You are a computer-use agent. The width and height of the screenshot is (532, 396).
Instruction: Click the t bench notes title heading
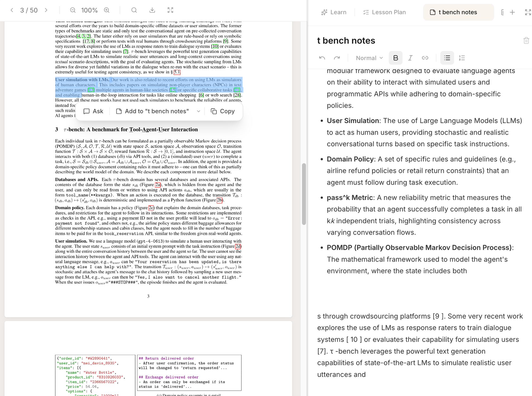pos(346,40)
